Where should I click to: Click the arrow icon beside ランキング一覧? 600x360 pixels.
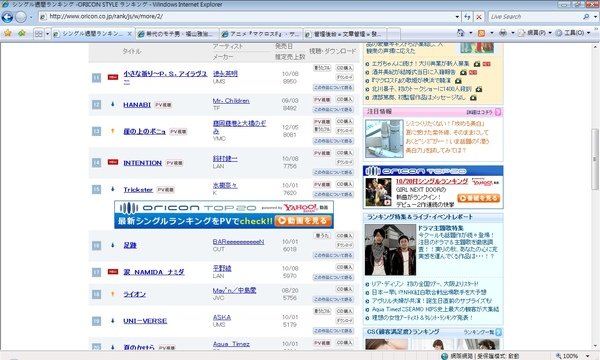click(x=498, y=332)
